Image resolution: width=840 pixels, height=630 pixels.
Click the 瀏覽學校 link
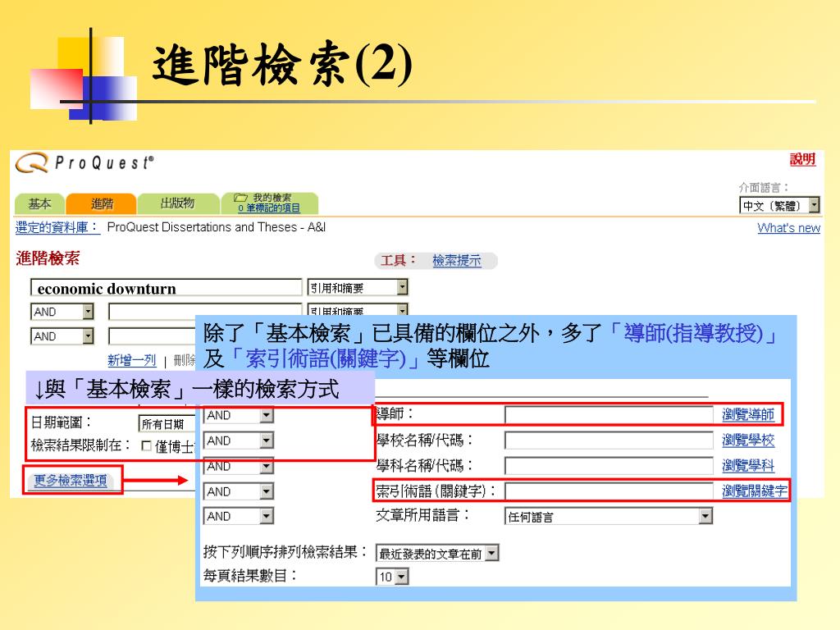(748, 440)
